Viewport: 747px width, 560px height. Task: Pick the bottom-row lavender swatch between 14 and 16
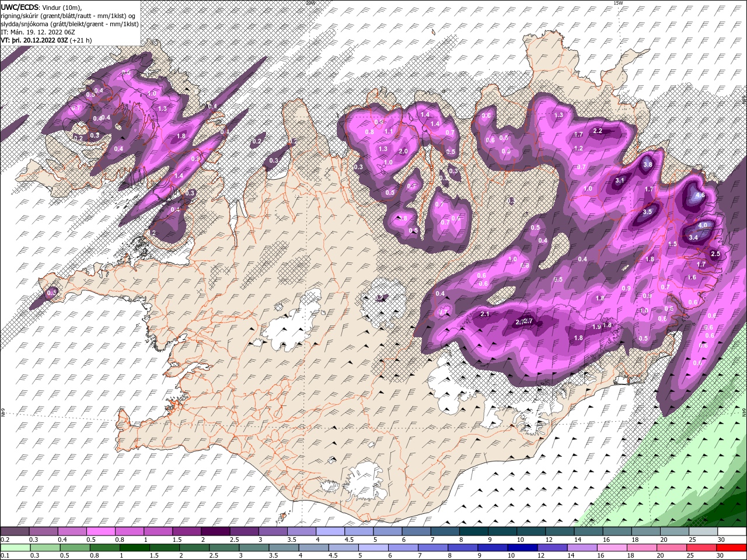click(x=582, y=548)
